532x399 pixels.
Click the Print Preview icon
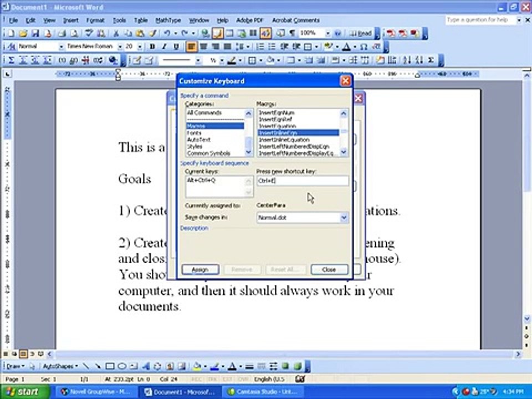point(74,33)
